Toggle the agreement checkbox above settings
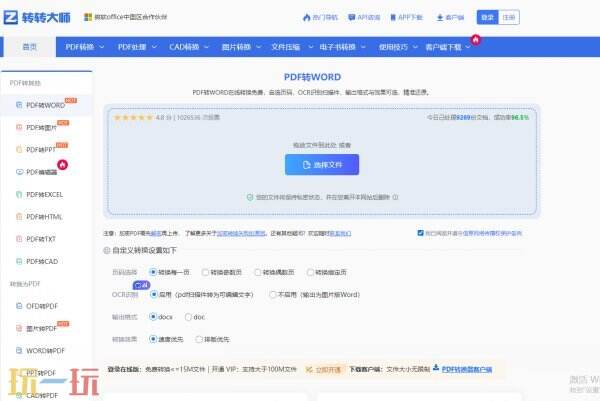The image size is (600, 401). tap(421, 233)
